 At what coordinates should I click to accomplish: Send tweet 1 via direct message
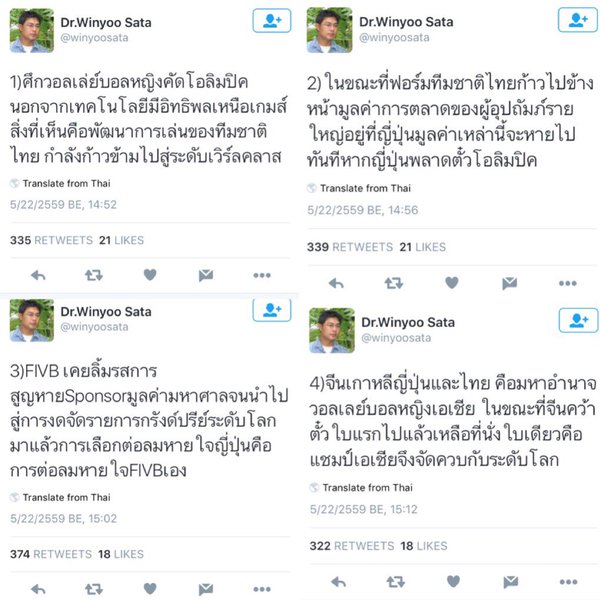click(x=206, y=275)
